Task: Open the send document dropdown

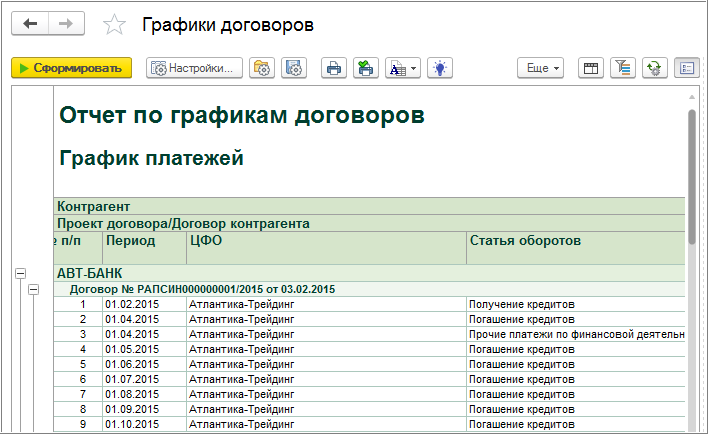Action: [x=403, y=68]
